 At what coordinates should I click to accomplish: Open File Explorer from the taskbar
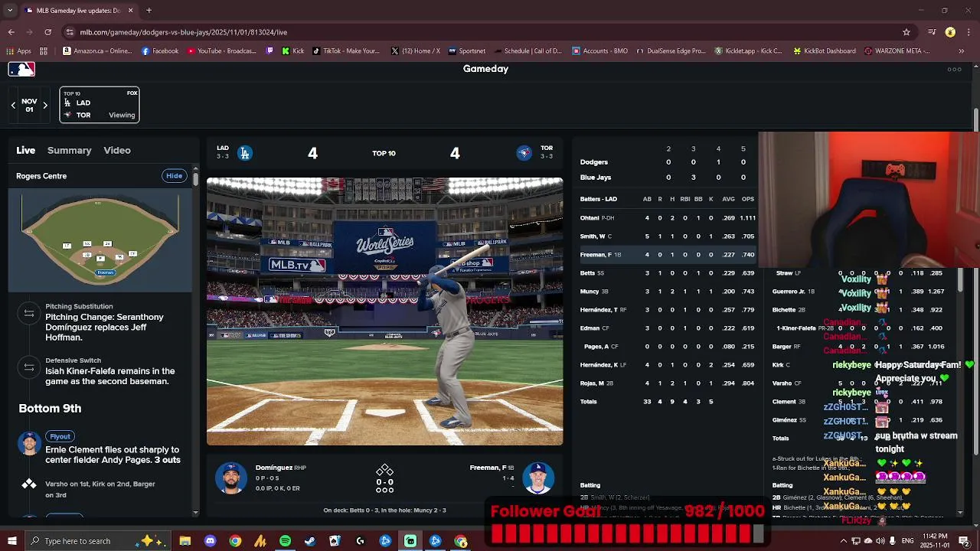(x=185, y=541)
